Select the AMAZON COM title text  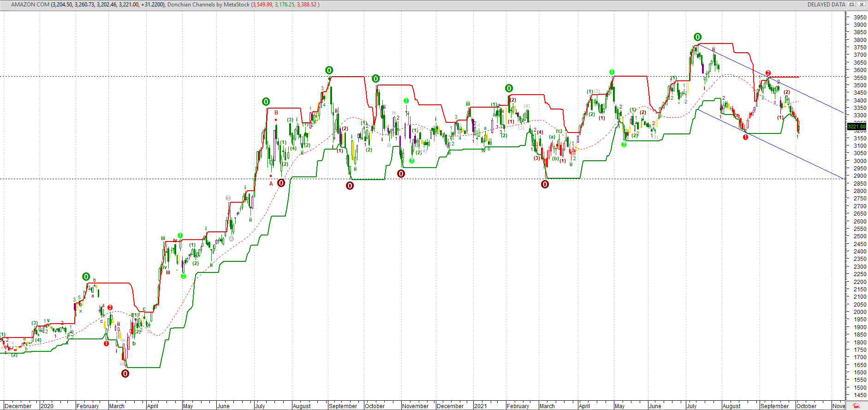(30, 4)
